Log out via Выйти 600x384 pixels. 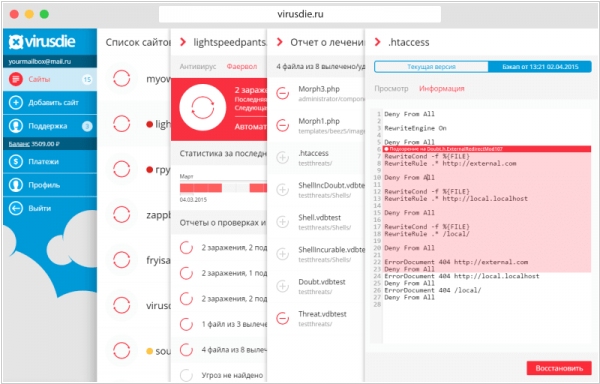coord(50,208)
